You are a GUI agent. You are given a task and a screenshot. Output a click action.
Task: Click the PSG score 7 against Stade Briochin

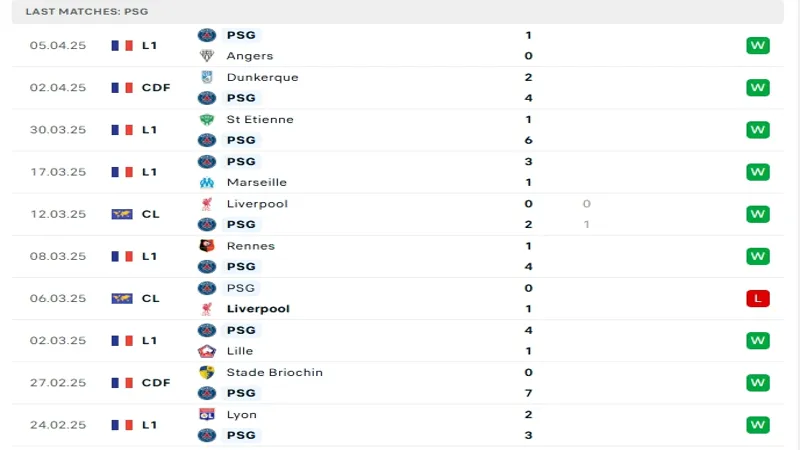point(529,393)
